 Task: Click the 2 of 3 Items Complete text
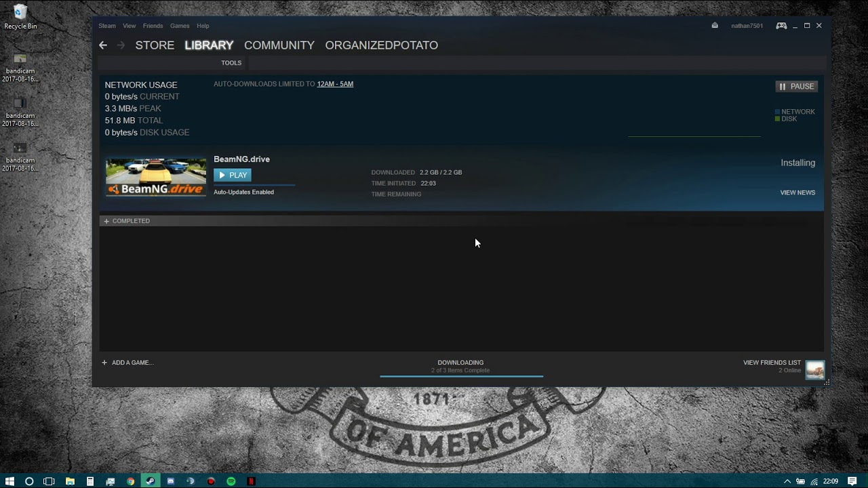[x=460, y=371]
